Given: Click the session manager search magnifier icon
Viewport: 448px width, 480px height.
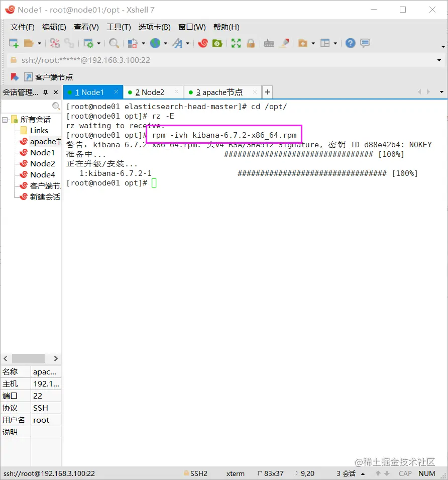Looking at the screenshot, I should 56,106.
